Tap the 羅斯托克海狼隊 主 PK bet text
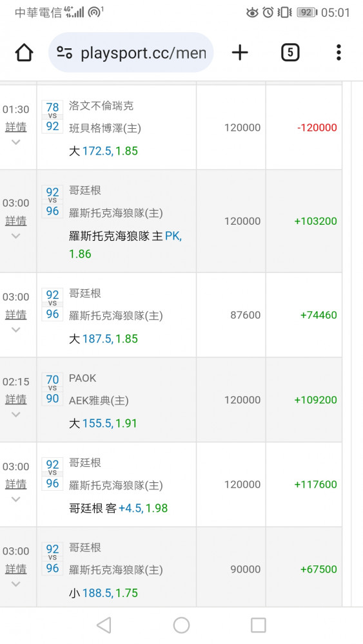Image resolution: width=363 pixels, height=644 pixels. click(125, 236)
